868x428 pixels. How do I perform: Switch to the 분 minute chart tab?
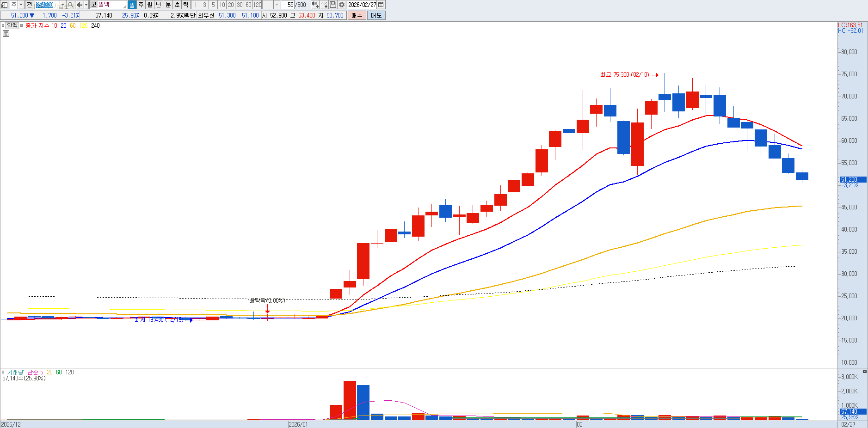[168, 5]
